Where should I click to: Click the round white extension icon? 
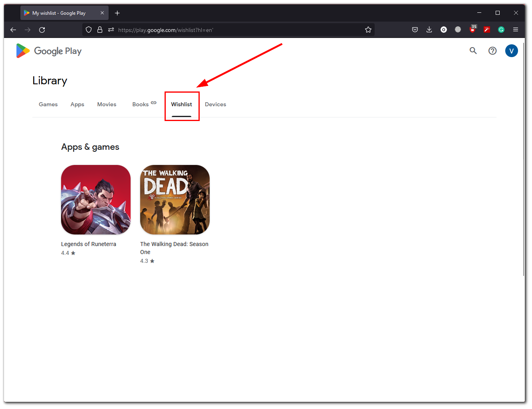[x=444, y=30]
